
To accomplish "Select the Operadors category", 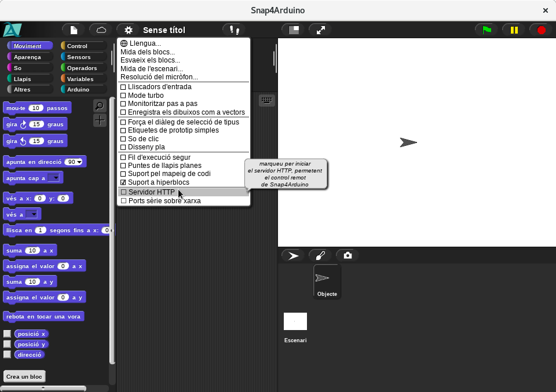I will point(83,68).
